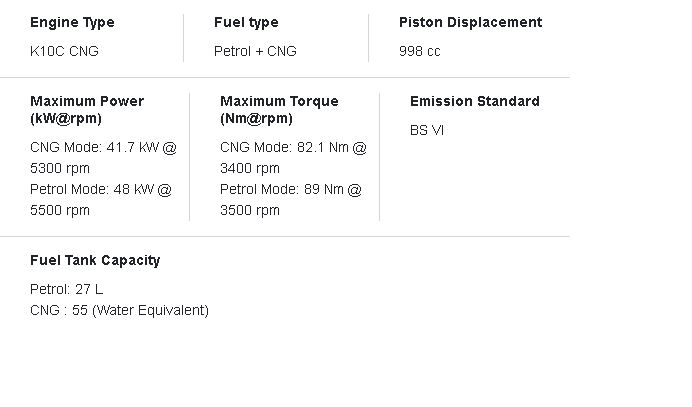The height and width of the screenshot is (407, 692).
Task: Select the Petrol: 27 L capacity text
Action: [x=66, y=289]
